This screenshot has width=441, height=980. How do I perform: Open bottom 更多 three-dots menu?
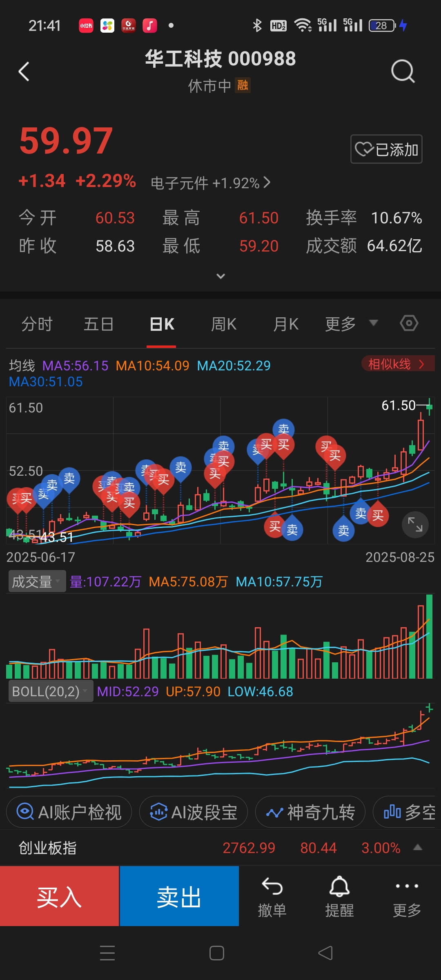(x=407, y=897)
